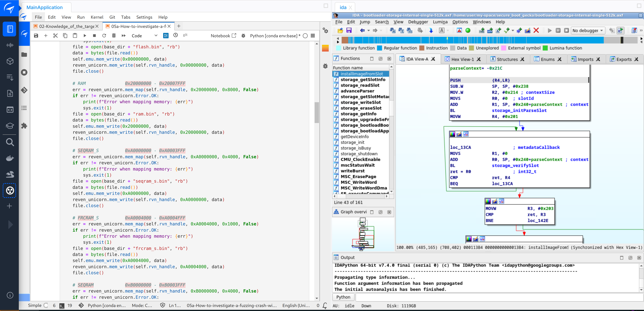This screenshot has height=311, width=644.
Task: Open the debugger bug icon in notebook toolbar
Action: tap(243, 36)
